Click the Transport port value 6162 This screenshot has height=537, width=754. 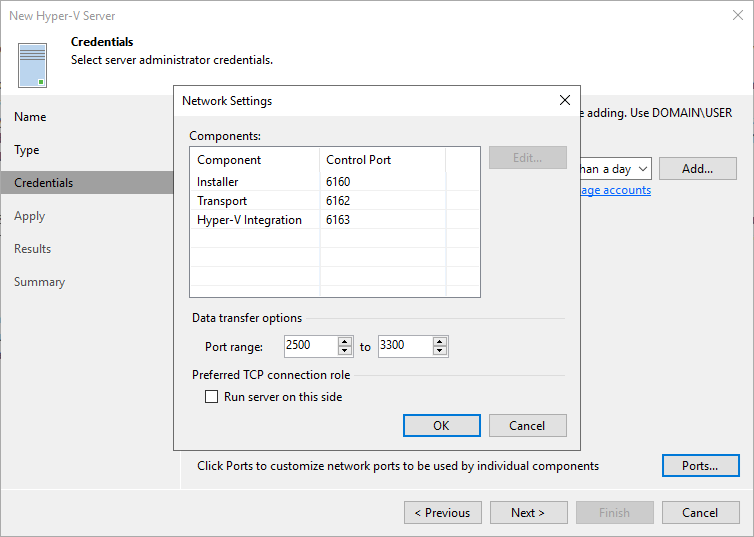(338, 200)
